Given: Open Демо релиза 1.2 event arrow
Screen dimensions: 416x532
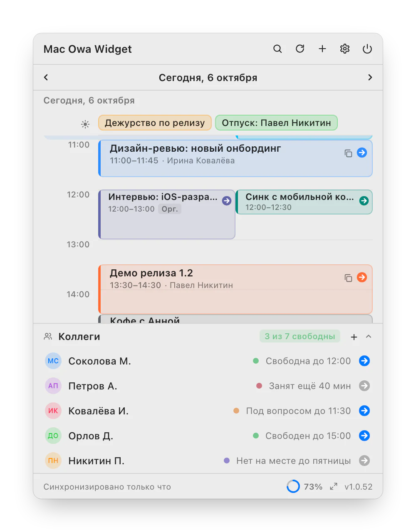Looking at the screenshot, I should (x=362, y=277).
